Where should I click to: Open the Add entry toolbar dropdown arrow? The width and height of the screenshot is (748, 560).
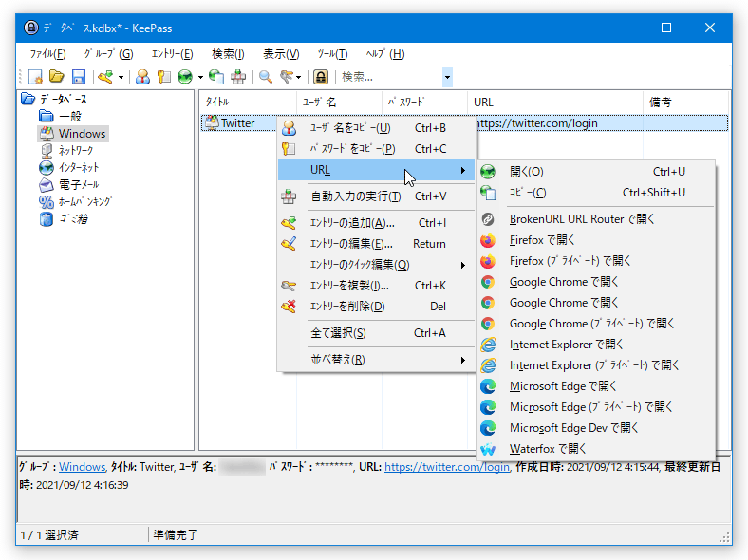(122, 77)
